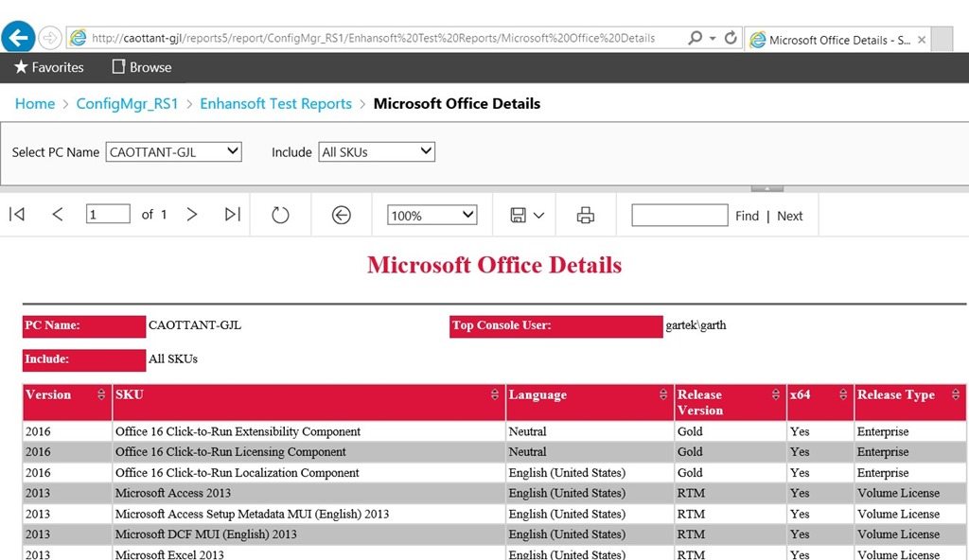Click the All SKUs value beside Include label
969x560 pixels.
[173, 359]
